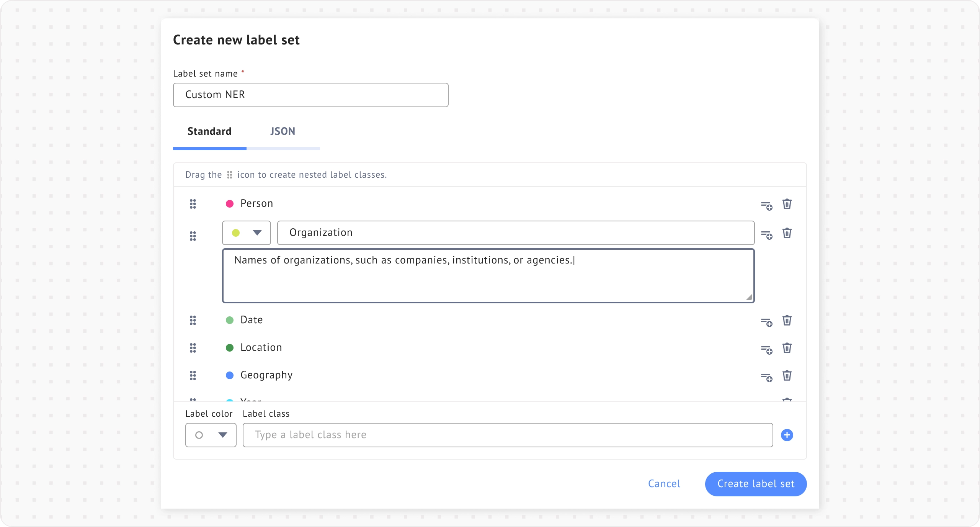The height and width of the screenshot is (527, 980).
Task: Expand the Label color dropdown
Action: click(x=211, y=435)
